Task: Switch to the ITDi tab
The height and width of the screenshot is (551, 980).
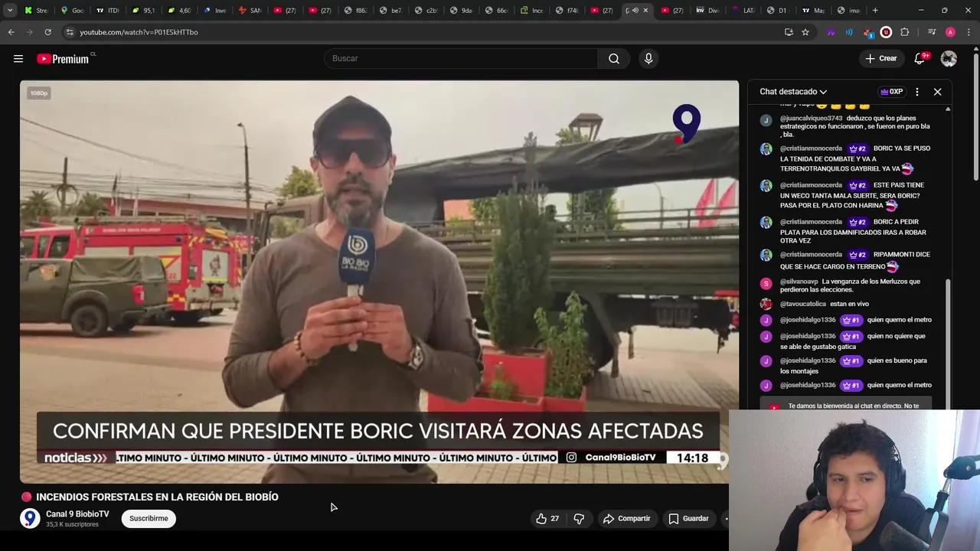Action: tap(108, 10)
